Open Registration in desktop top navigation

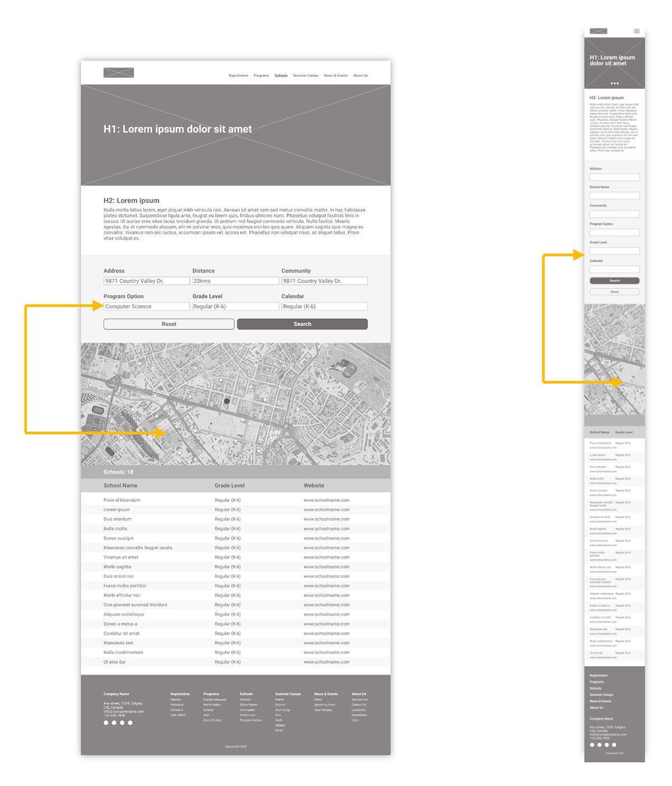(238, 76)
